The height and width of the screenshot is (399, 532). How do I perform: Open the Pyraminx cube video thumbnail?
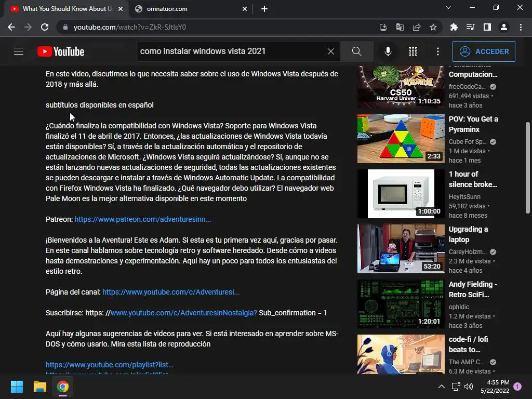pyautogui.click(x=401, y=139)
